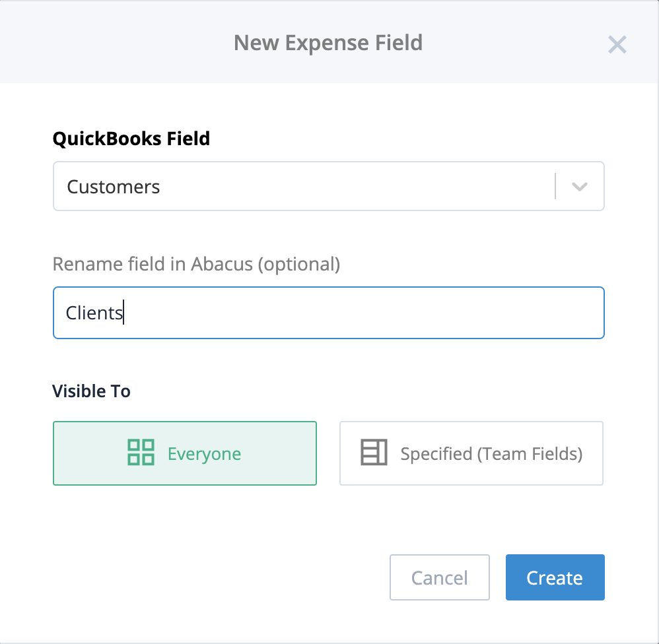Click the Create button
659x644 pixels.
(x=555, y=577)
